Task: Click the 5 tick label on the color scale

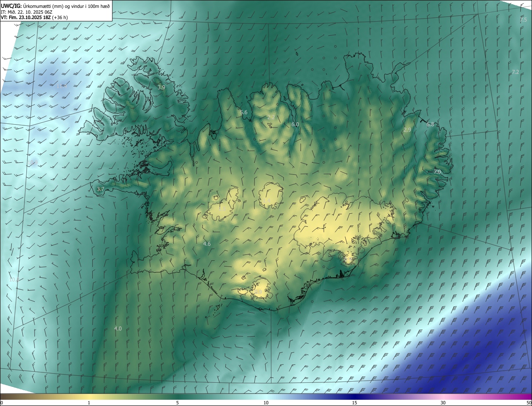Action: pos(177,403)
